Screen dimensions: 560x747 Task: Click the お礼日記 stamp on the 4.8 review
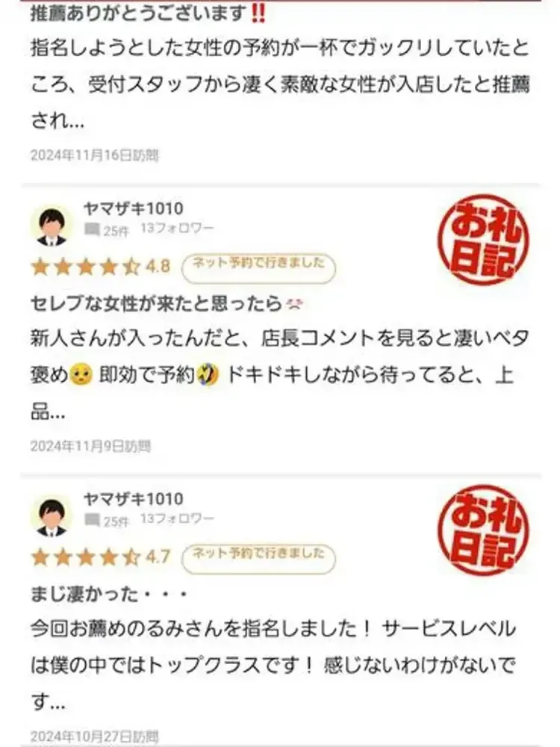pyautogui.click(x=483, y=240)
